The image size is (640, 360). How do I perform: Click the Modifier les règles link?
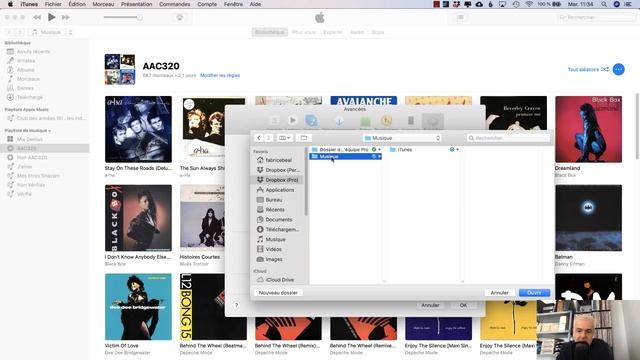tap(220, 76)
